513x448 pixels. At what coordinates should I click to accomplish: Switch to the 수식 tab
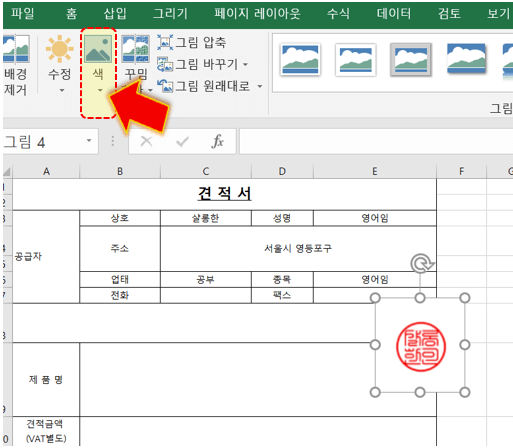point(338,14)
